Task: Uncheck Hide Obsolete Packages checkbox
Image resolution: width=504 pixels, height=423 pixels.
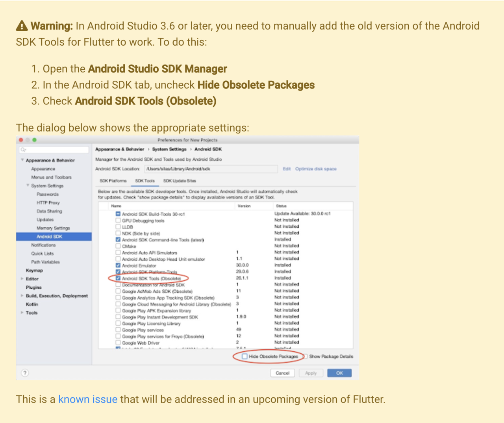Action: pyautogui.click(x=245, y=356)
